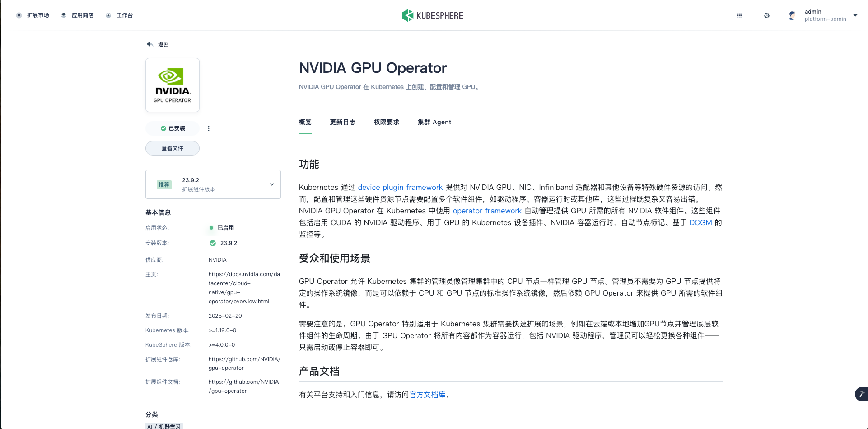Screen dimensions: 868x429
Task: Click the 已安装 status button
Action: click(173, 128)
